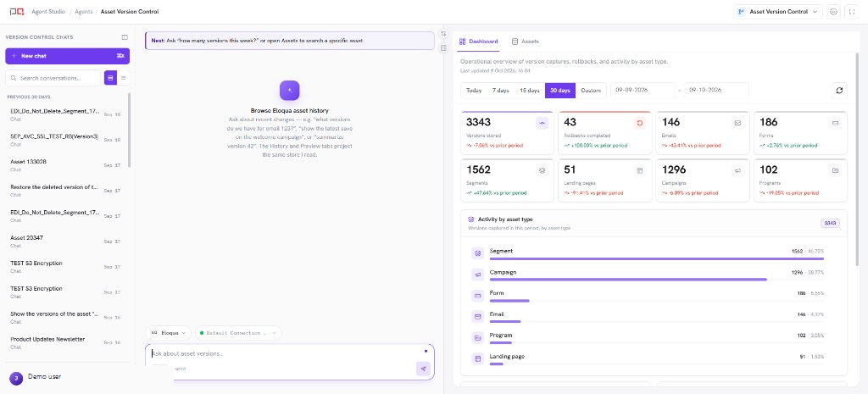The width and height of the screenshot is (868, 394).
Task: Start a New chat
Action: [x=68, y=56]
